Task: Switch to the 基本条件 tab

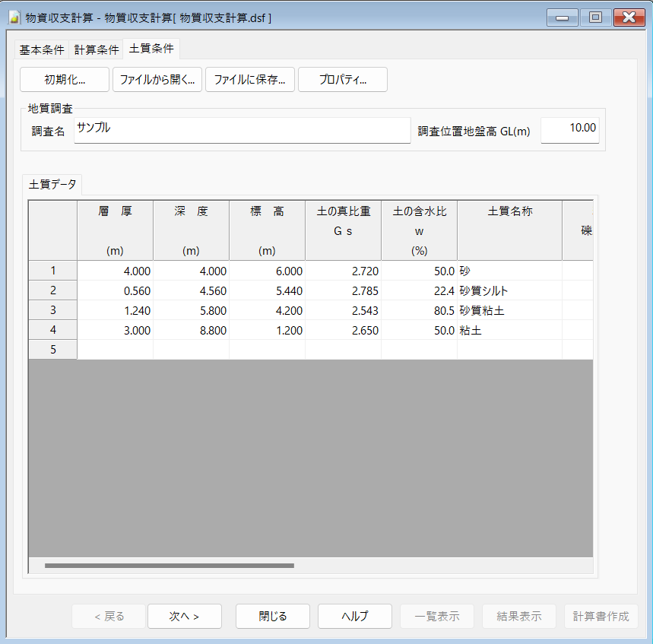Action: point(42,49)
